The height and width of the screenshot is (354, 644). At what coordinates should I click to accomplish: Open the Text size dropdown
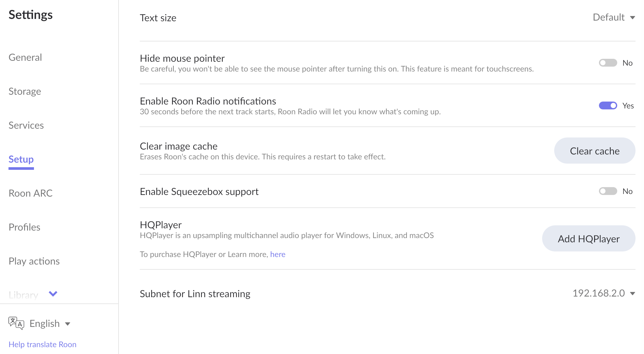pyautogui.click(x=614, y=17)
